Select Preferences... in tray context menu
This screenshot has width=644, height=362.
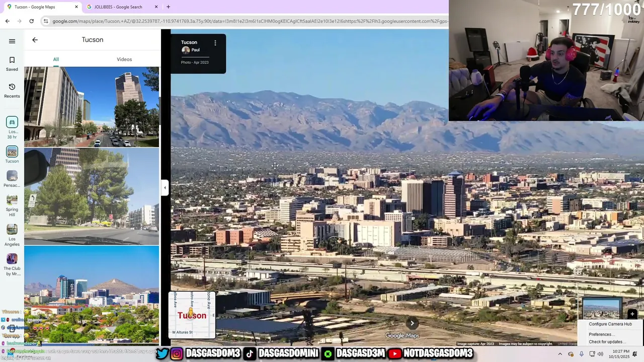pyautogui.click(x=601, y=334)
